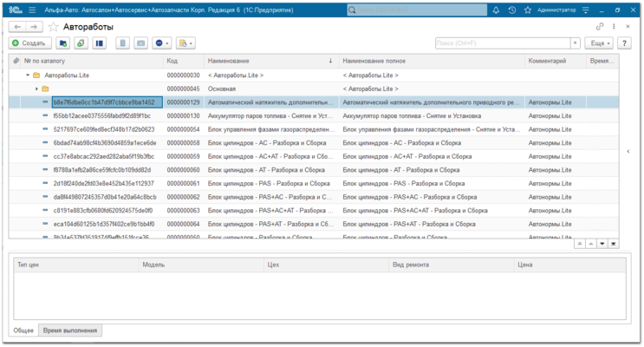Select row with code 0000000060

point(314,170)
